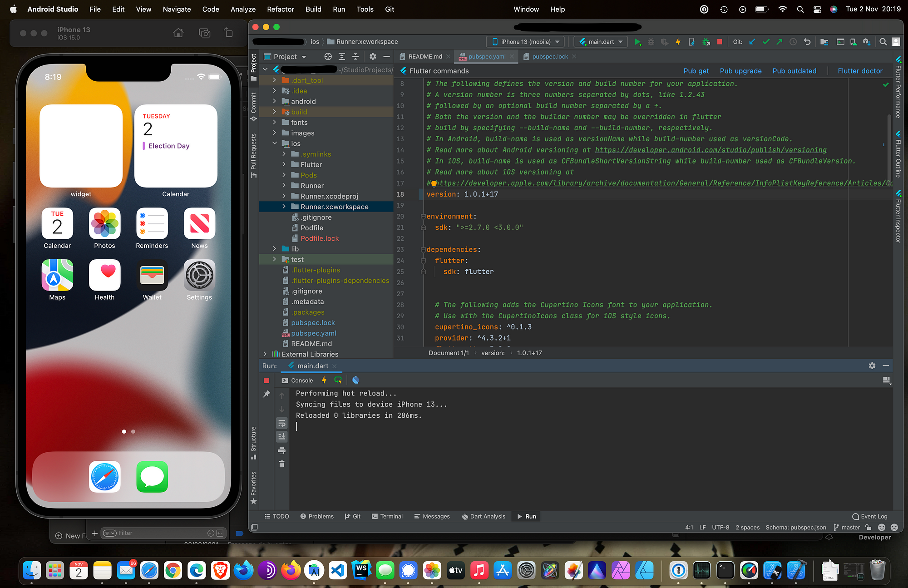Open Settings app on iPhone simulator
This screenshot has width=908, height=588.
tap(199, 275)
